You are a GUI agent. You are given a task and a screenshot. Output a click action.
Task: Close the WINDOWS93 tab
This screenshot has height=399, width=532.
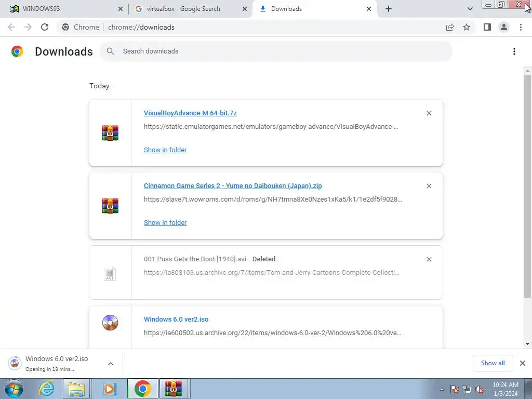pyautogui.click(x=121, y=9)
